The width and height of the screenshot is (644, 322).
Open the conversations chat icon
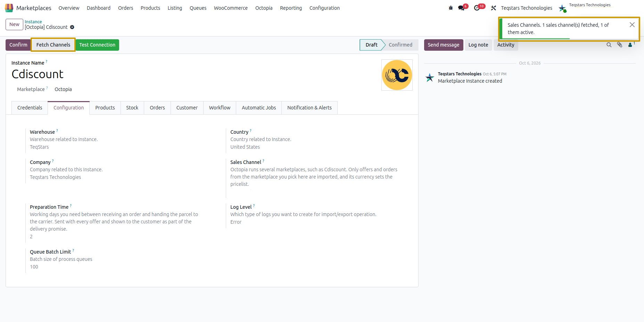(x=461, y=8)
